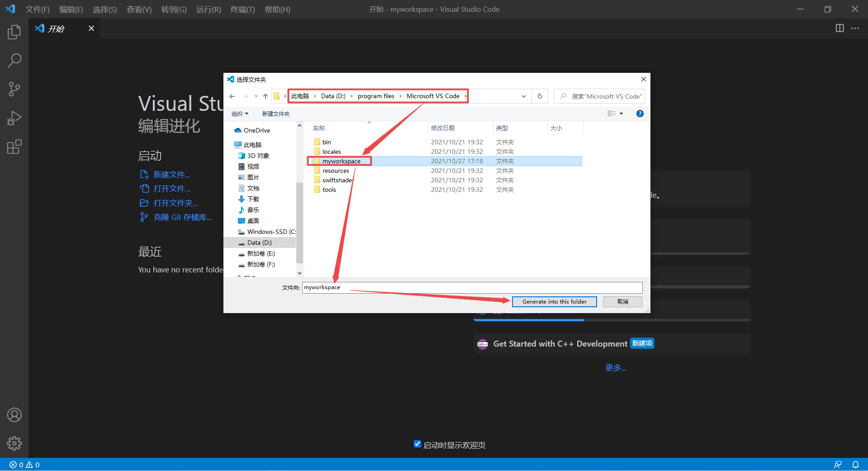868x471 pixels.
Task: Go up one folder level
Action: (x=266, y=96)
